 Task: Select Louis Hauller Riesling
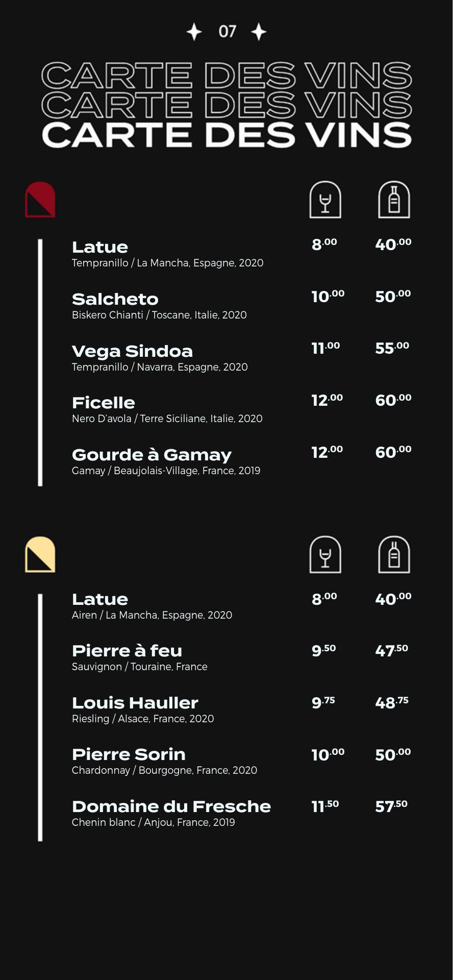[135, 703]
